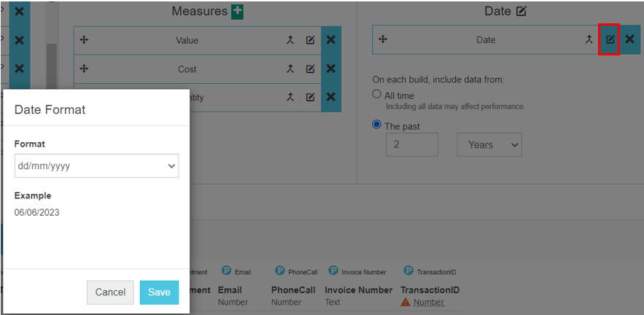
Task: Click the edit icon beside Date heading
Action: click(521, 12)
